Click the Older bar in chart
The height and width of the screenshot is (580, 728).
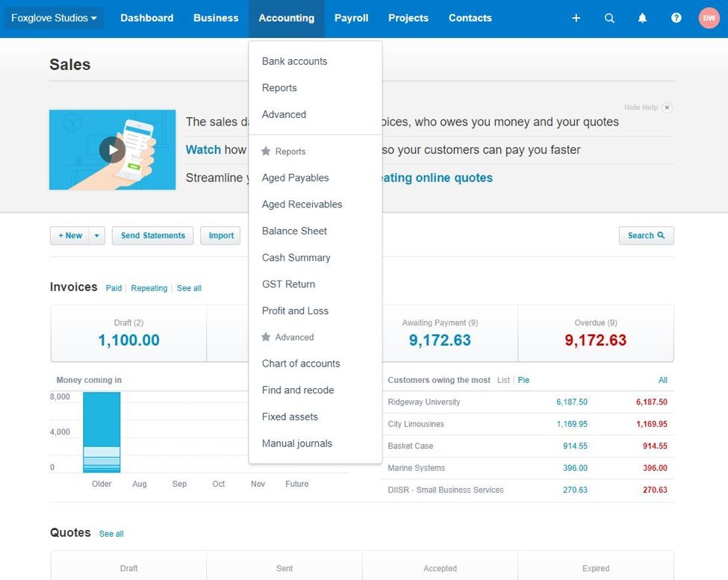click(x=102, y=432)
